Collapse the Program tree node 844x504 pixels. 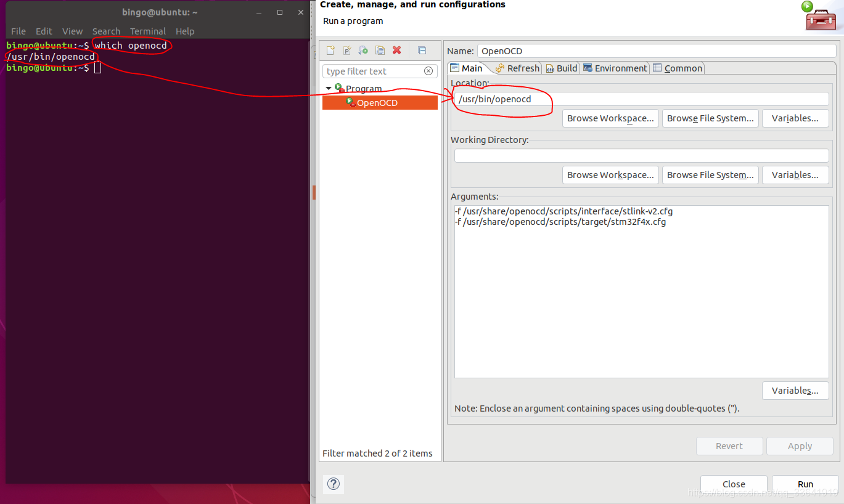click(x=329, y=89)
